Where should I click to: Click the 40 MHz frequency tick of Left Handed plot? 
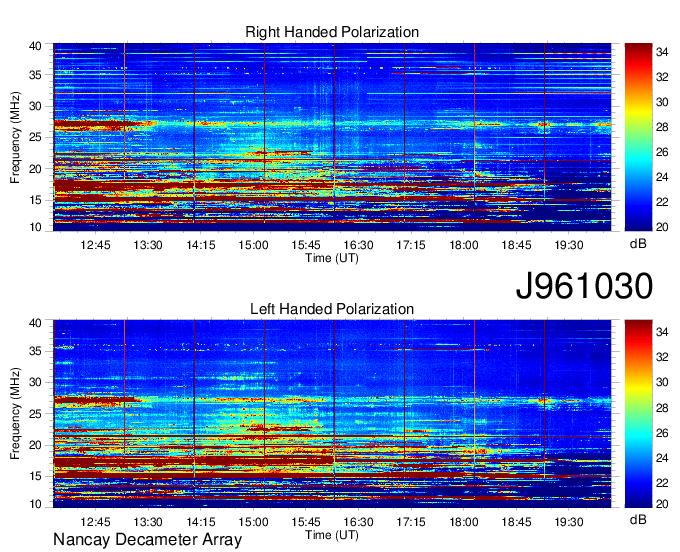(35, 323)
